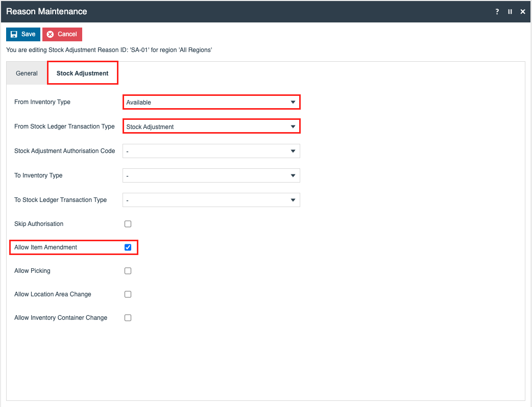Select the Stock Adjustment tab
Image resolution: width=532 pixels, height=407 pixels.
pyautogui.click(x=82, y=73)
